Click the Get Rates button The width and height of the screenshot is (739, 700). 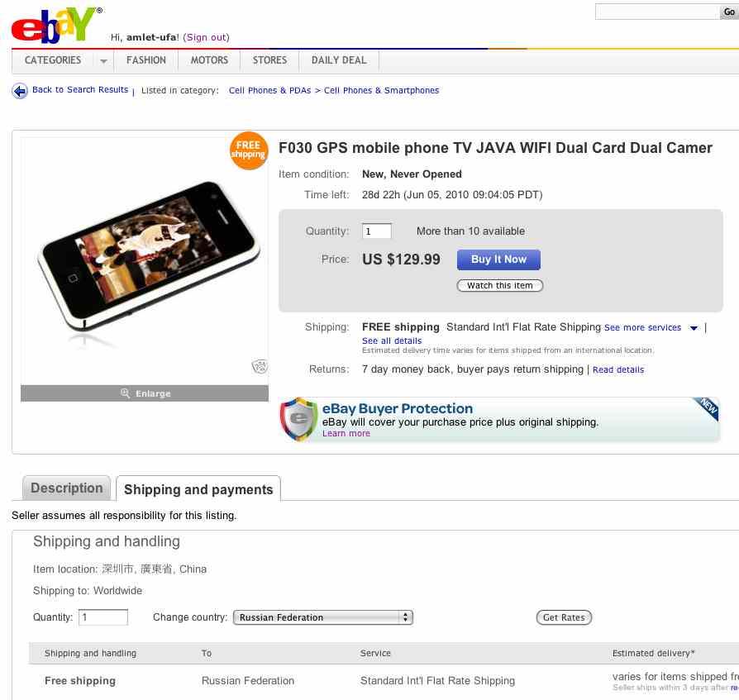tap(564, 617)
